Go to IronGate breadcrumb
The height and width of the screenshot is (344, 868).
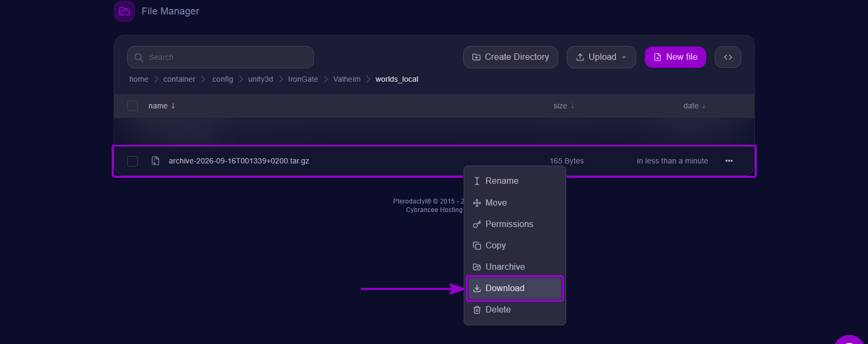tap(303, 79)
